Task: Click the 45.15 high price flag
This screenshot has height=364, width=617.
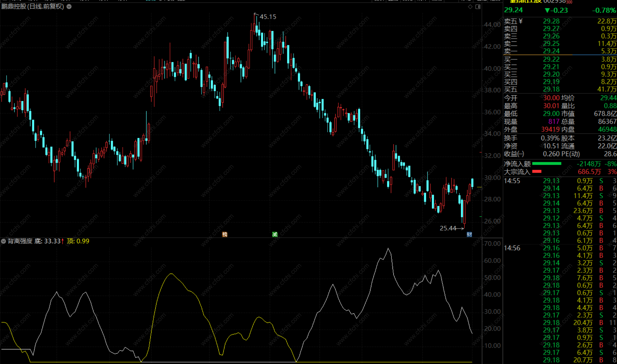Action: click(267, 17)
